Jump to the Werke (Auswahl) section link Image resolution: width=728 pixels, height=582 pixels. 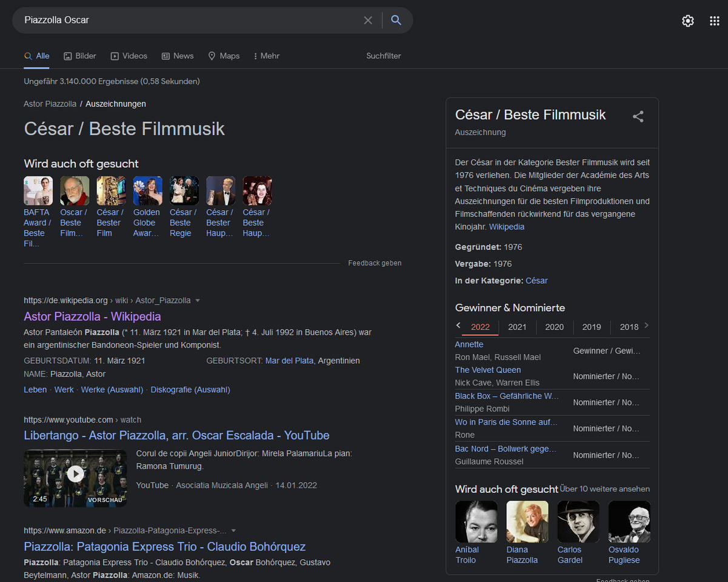tap(112, 390)
